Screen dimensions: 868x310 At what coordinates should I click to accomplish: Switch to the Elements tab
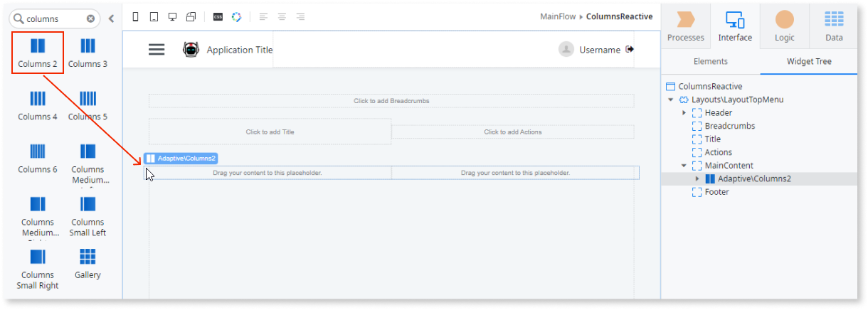[x=710, y=62]
